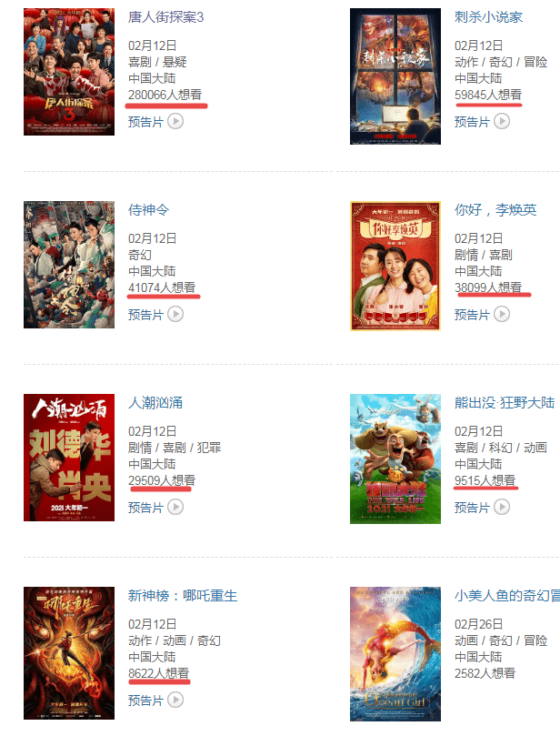Image resolution: width=560 pixels, height=736 pixels.
Task: Click the trailer play icon for 你好，李焕英
Action: pos(502,314)
